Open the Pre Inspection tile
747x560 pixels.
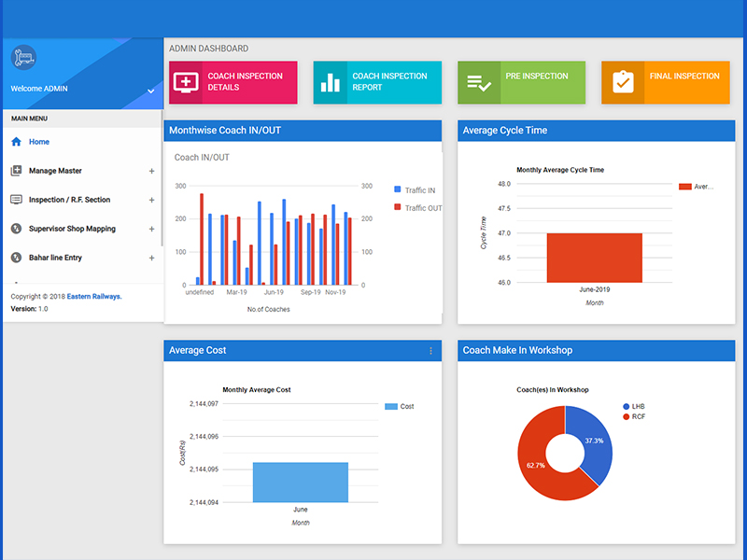522,82
